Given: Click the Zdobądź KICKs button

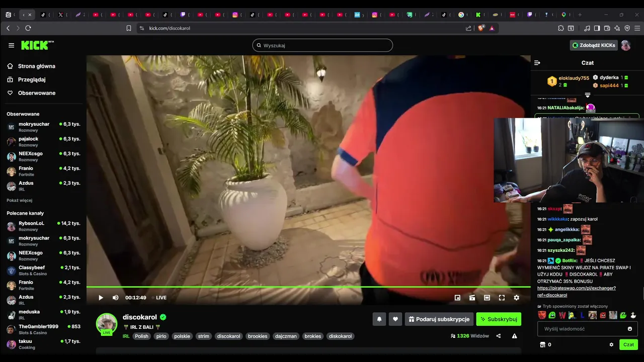Looking at the screenshot, I should click(594, 45).
